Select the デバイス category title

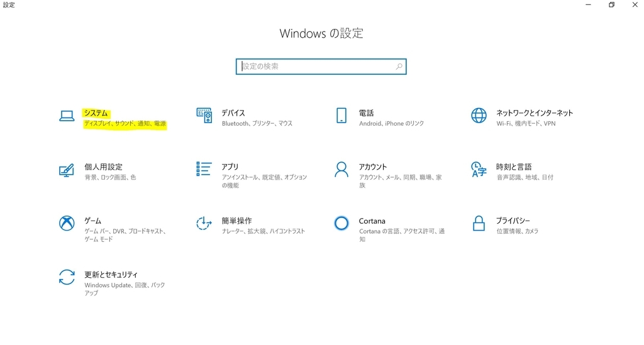[233, 113]
